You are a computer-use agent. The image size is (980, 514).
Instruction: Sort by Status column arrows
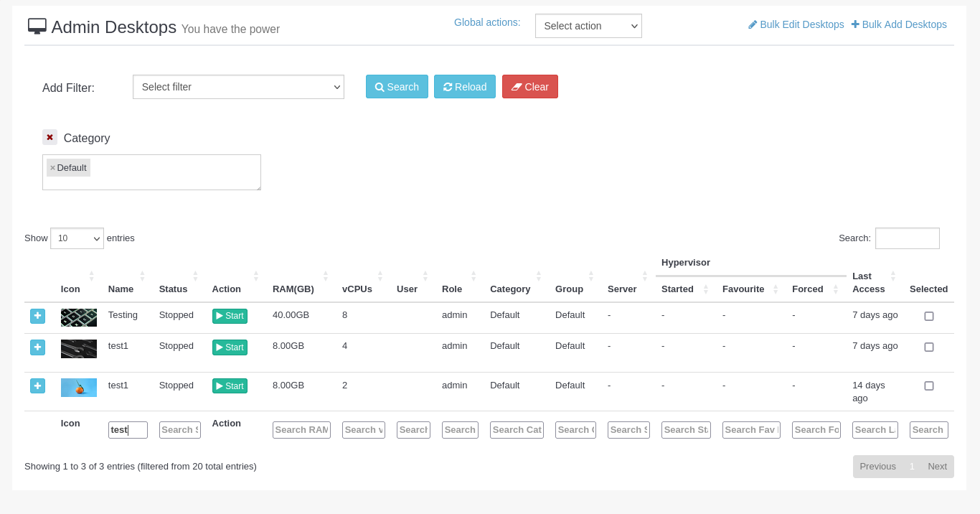click(195, 276)
